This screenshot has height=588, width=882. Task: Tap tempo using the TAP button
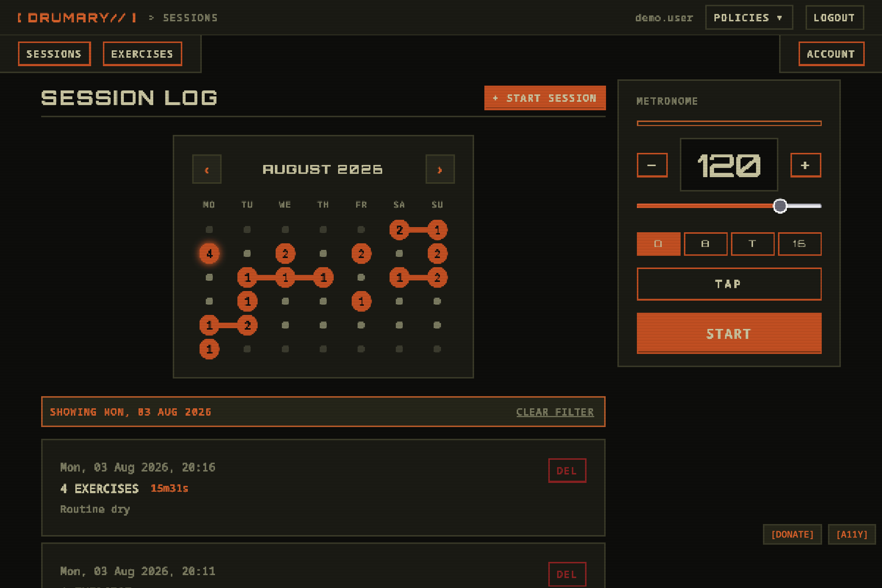tap(729, 284)
